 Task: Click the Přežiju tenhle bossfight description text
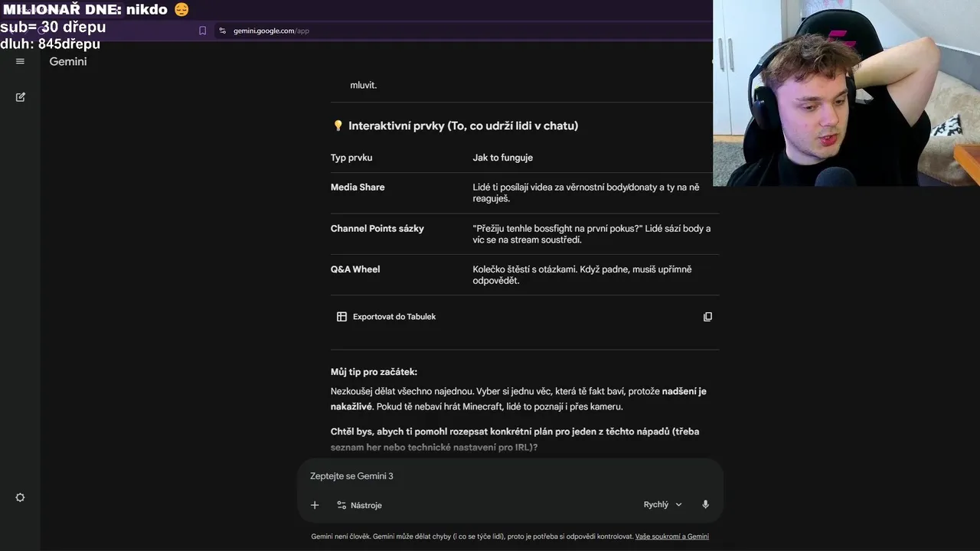(x=591, y=234)
